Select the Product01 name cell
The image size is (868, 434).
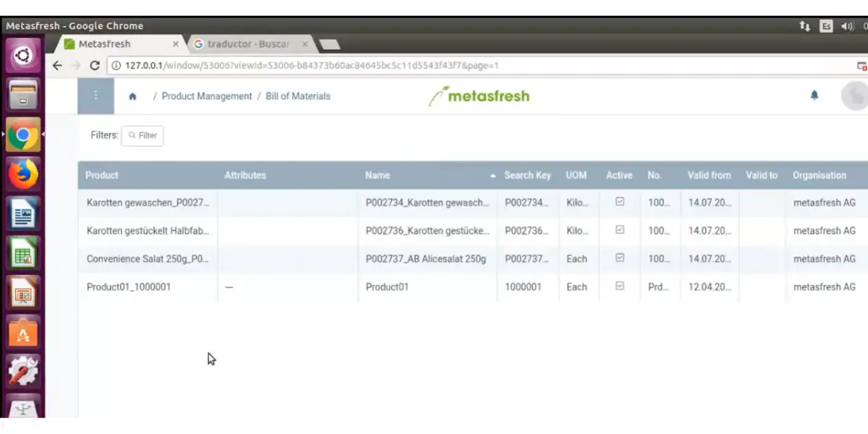[427, 287]
